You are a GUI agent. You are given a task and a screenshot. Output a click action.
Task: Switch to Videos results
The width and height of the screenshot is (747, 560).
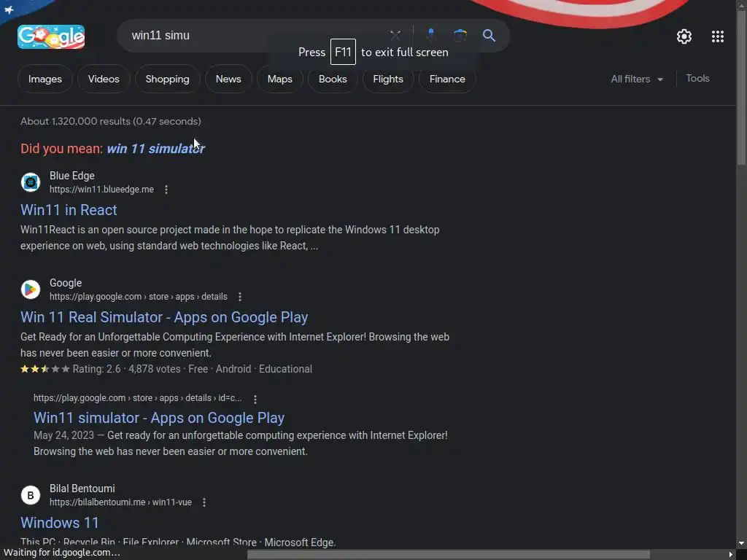click(104, 79)
